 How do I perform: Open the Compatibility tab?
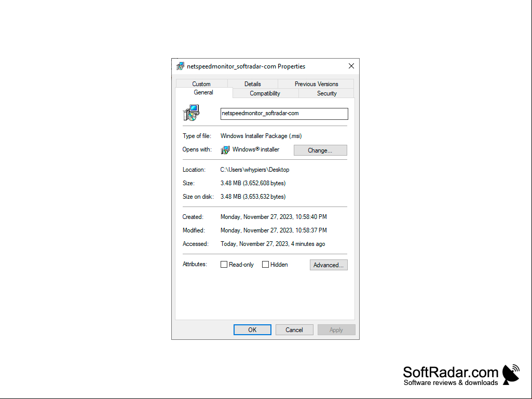265,93
